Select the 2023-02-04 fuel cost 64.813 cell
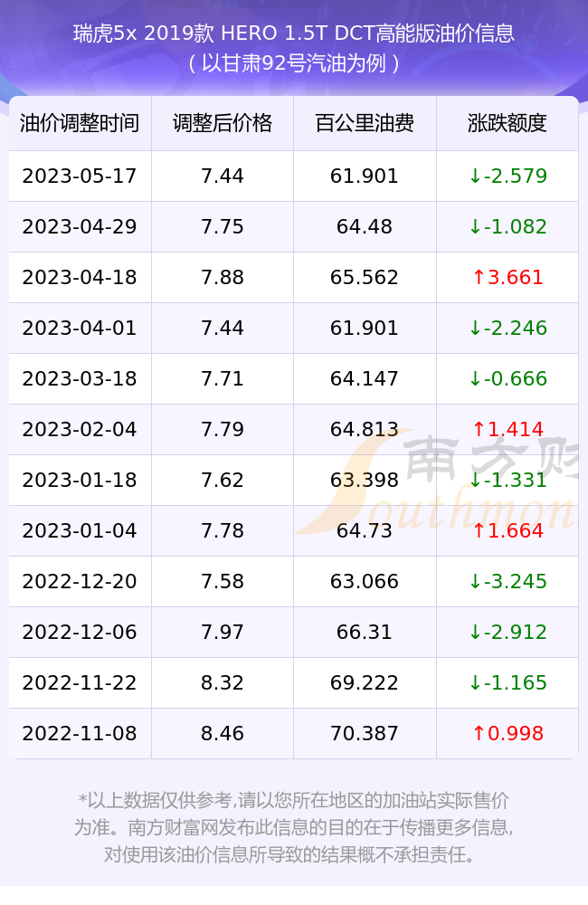 365,429
